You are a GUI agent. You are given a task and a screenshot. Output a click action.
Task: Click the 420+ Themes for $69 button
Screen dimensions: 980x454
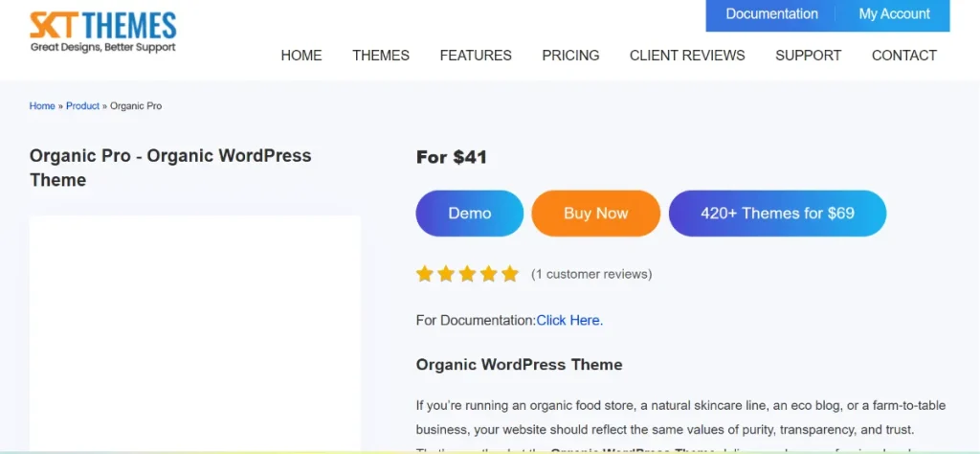point(777,214)
